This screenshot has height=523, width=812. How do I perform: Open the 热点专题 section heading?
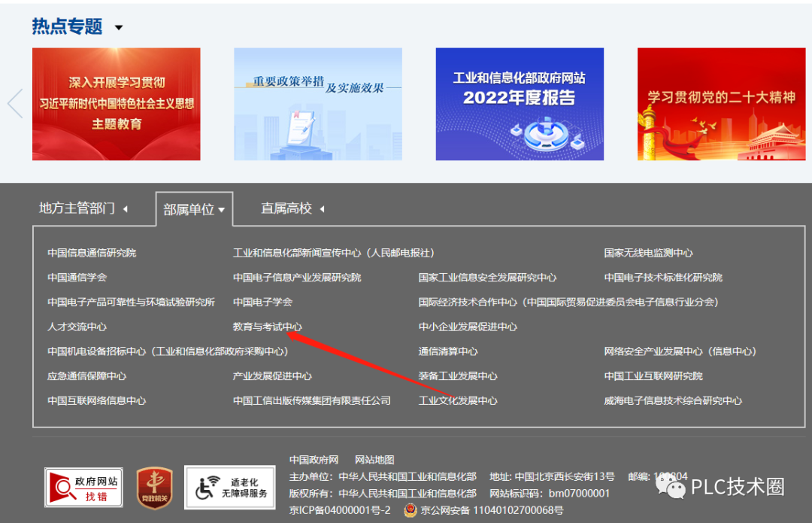68,26
